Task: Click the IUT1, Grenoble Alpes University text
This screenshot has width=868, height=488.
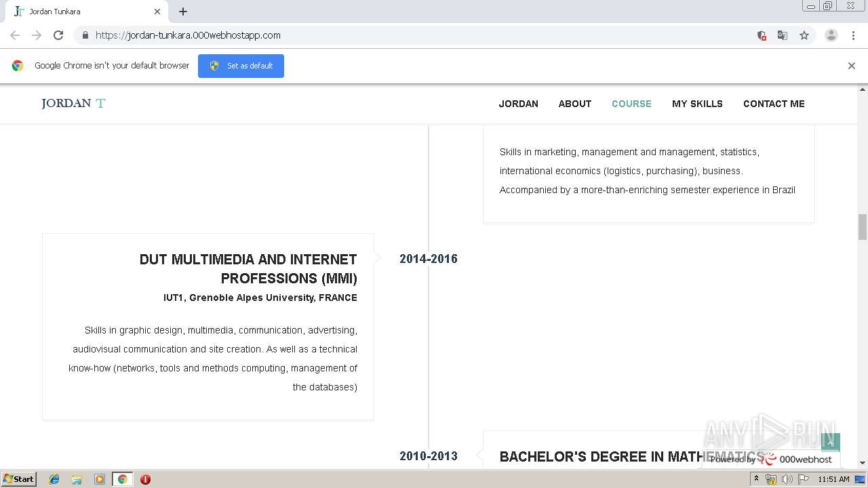Action: (x=260, y=298)
